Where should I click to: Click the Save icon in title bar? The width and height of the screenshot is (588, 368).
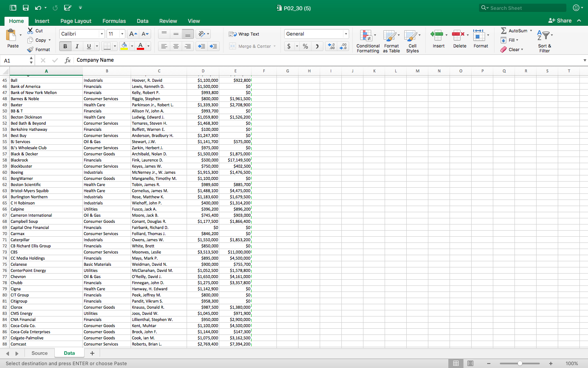(26, 8)
